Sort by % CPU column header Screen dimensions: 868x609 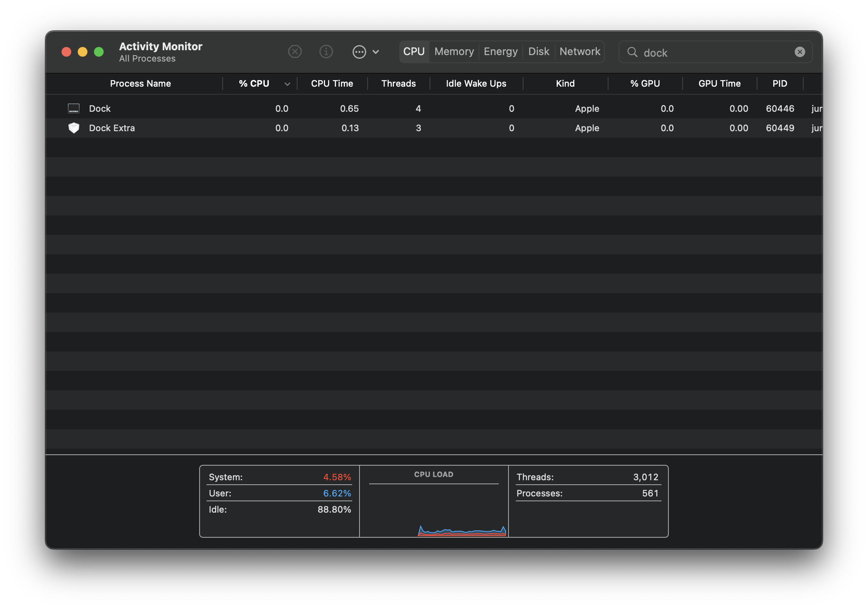pos(254,83)
